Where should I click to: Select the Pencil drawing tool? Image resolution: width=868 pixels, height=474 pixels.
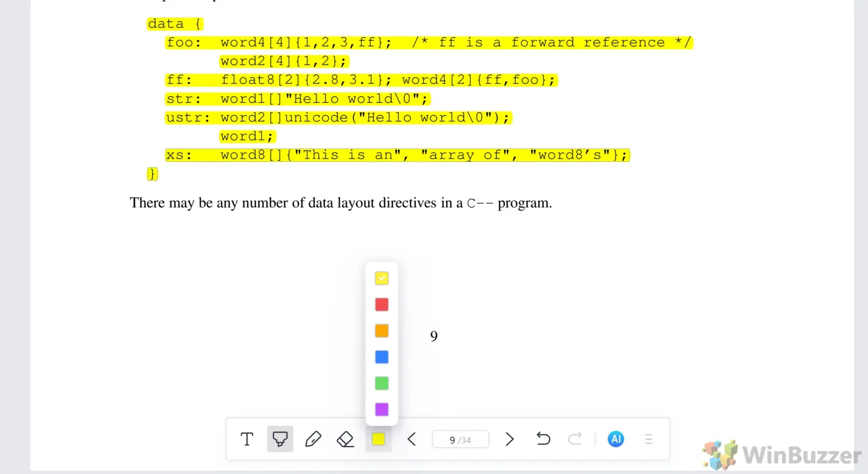pyautogui.click(x=313, y=439)
